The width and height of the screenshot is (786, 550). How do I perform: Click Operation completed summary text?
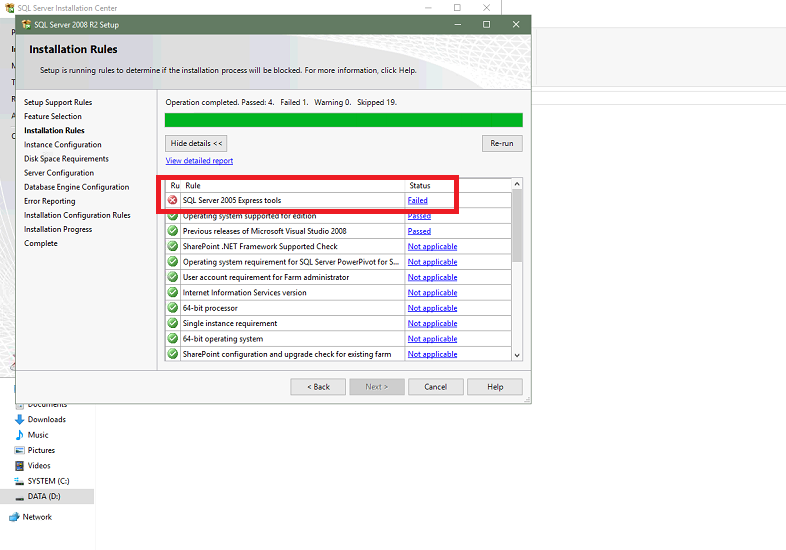coord(281,102)
